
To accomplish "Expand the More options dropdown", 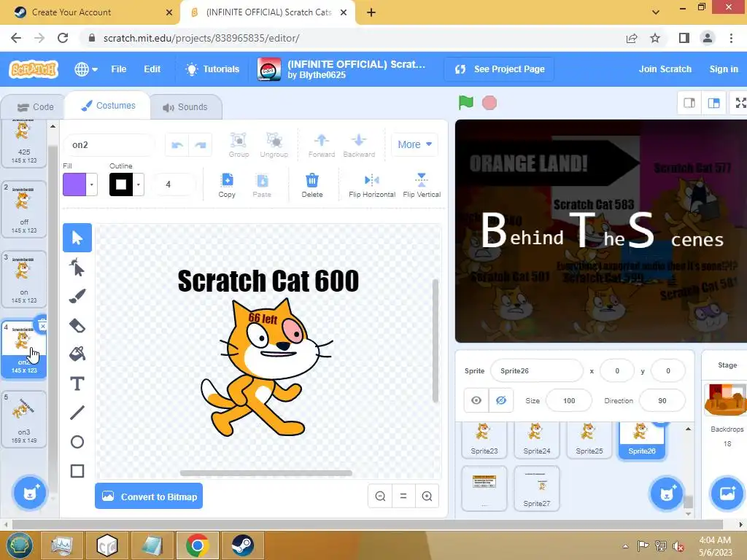I will click(414, 144).
